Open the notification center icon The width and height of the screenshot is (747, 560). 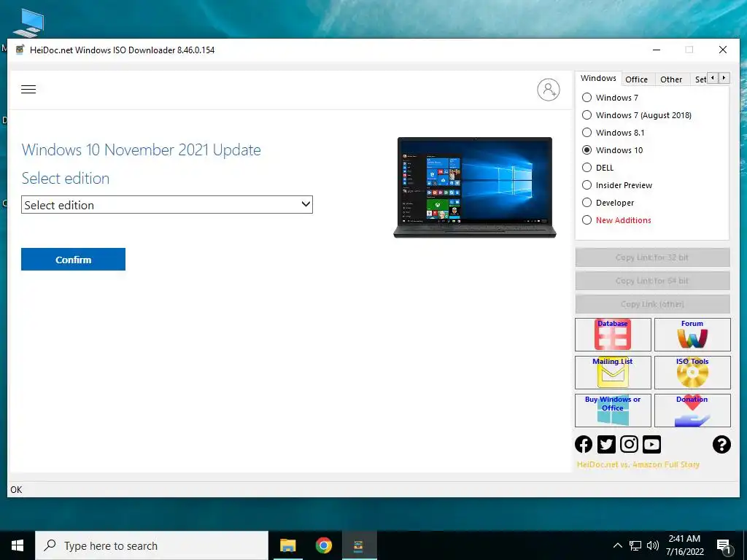tap(724, 545)
